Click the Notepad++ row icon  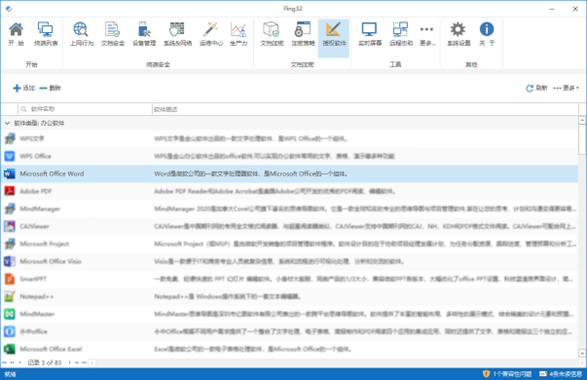[9, 296]
